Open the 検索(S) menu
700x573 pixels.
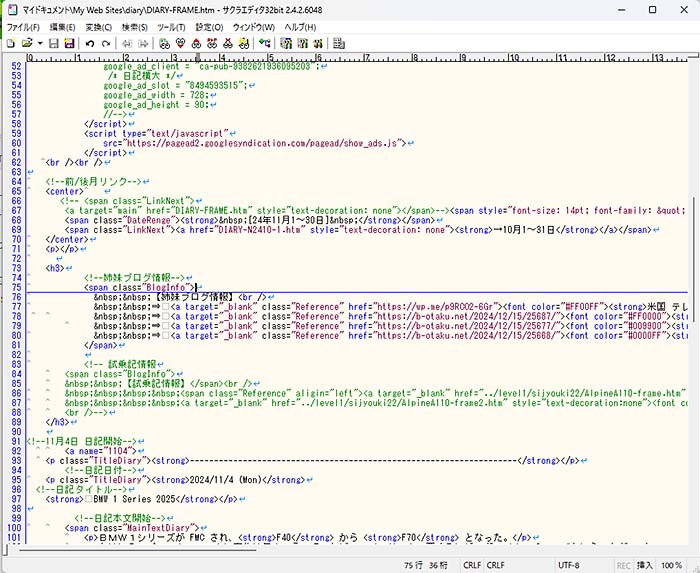[x=135, y=27]
